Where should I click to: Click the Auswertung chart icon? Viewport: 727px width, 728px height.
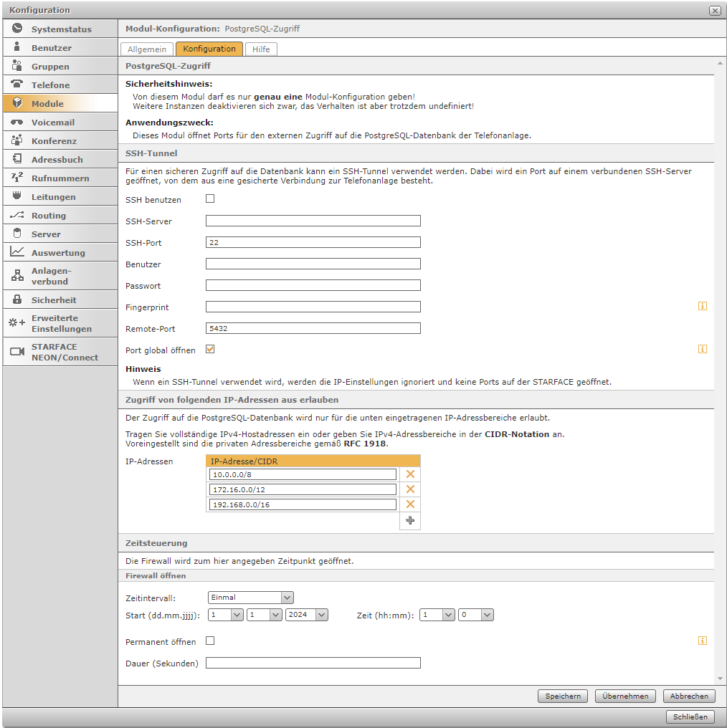(17, 252)
